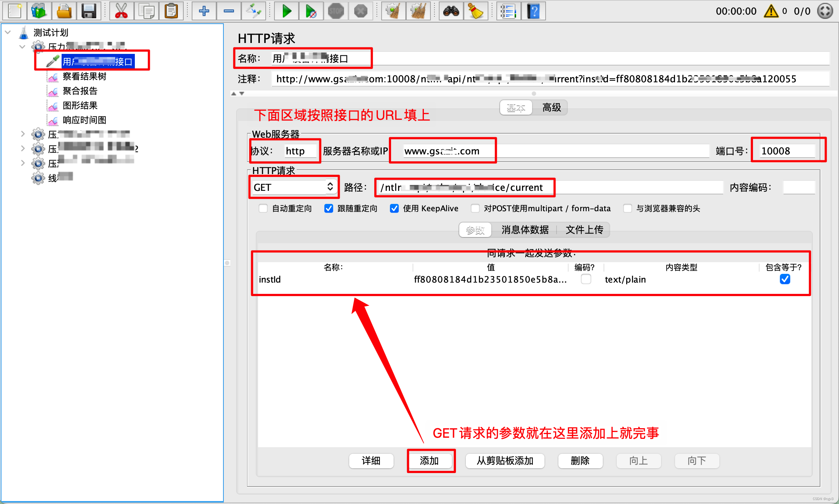The image size is (839, 504).
Task: Click the Help question mark icon
Action: (533, 11)
